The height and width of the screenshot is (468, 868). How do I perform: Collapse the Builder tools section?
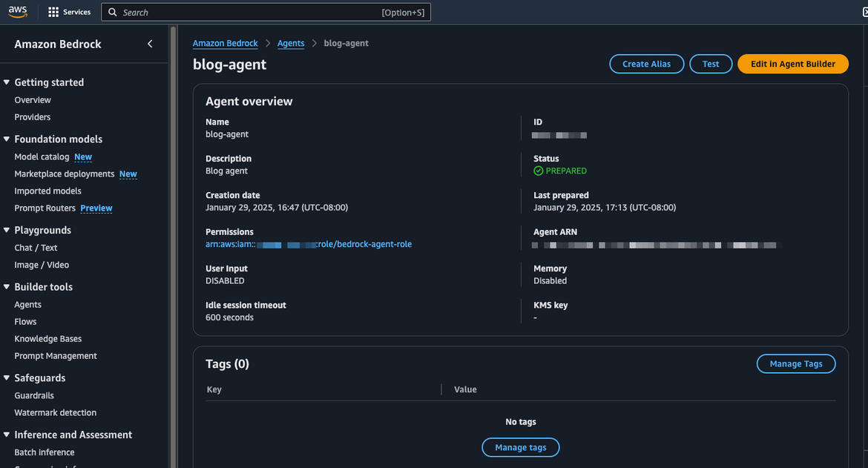click(7, 286)
